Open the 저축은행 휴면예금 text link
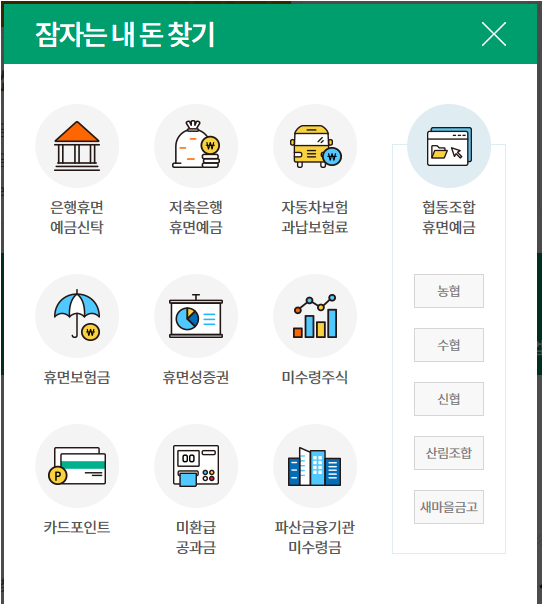 (196, 217)
